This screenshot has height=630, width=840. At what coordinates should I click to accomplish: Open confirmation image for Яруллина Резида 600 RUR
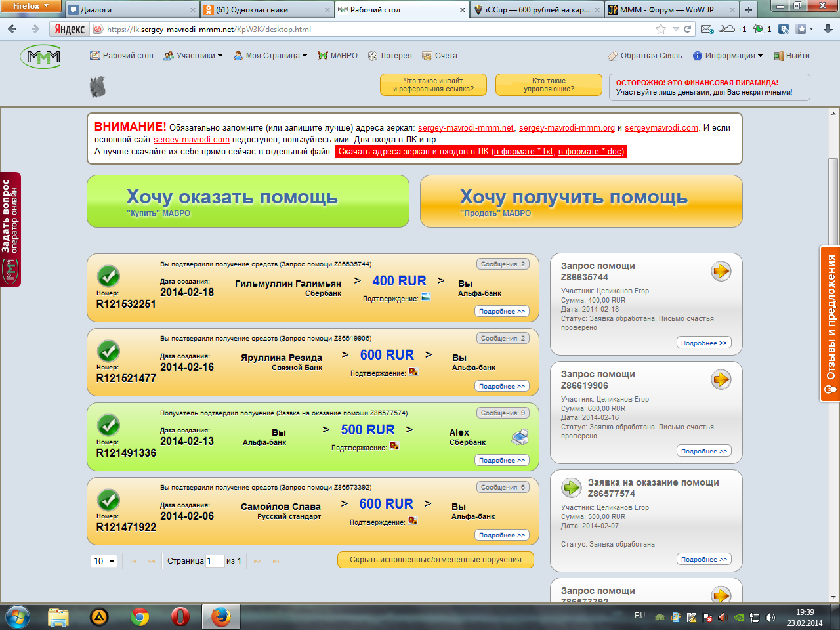pos(413,371)
